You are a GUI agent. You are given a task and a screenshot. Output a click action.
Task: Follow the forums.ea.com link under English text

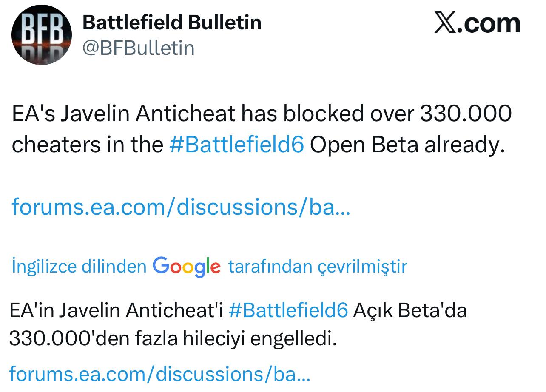click(181, 207)
